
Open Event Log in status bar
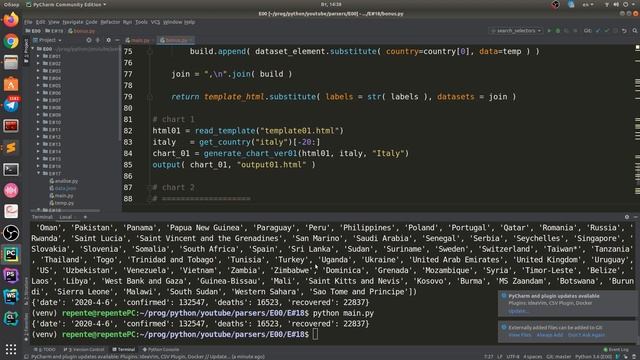[x=616, y=349]
